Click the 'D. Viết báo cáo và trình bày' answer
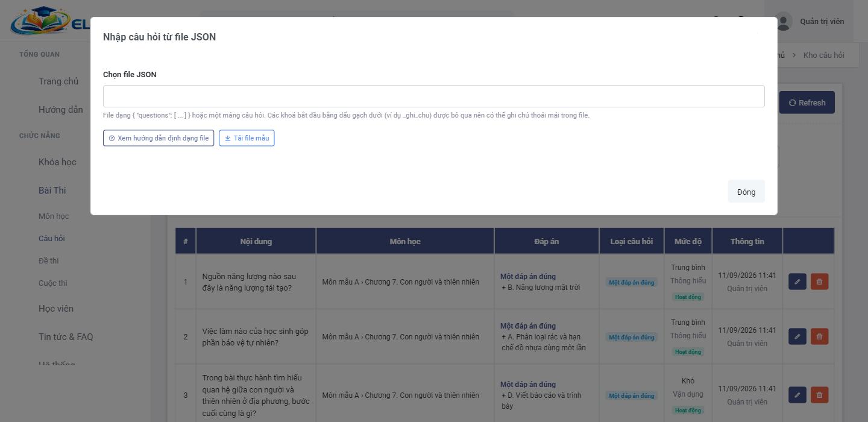 [x=541, y=401]
